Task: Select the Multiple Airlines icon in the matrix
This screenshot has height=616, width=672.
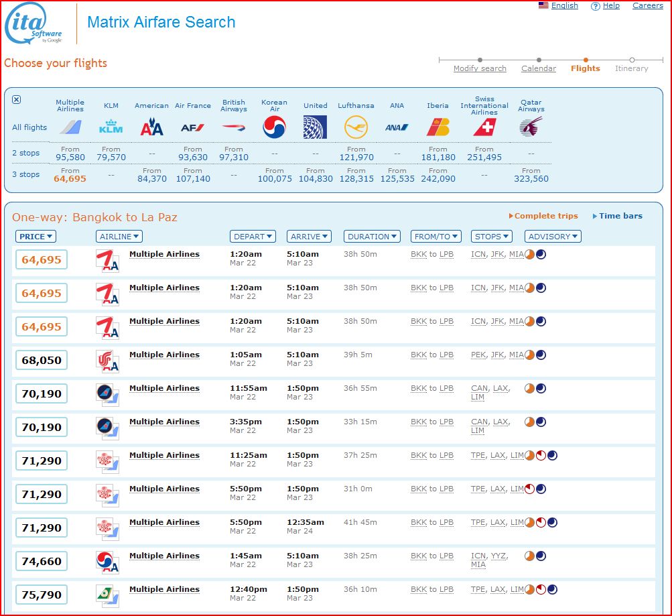Action: click(70, 127)
